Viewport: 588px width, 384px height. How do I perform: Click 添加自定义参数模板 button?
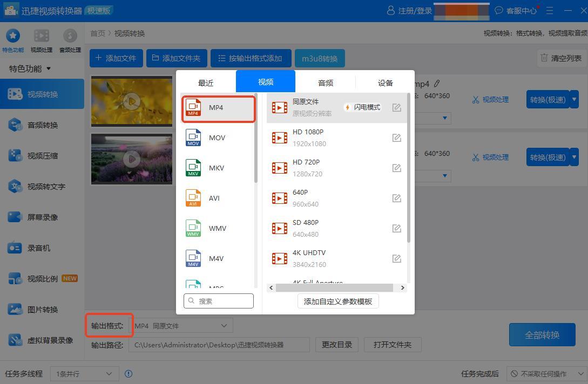tap(338, 301)
